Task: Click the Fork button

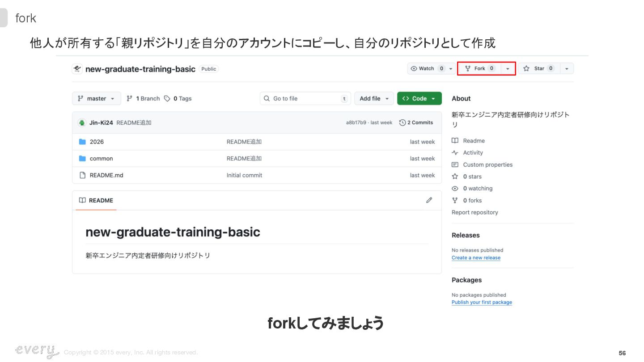Action: [x=479, y=68]
